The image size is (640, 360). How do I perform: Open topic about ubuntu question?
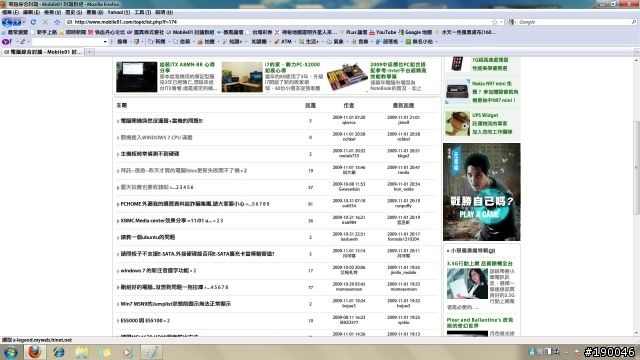[x=148, y=237]
